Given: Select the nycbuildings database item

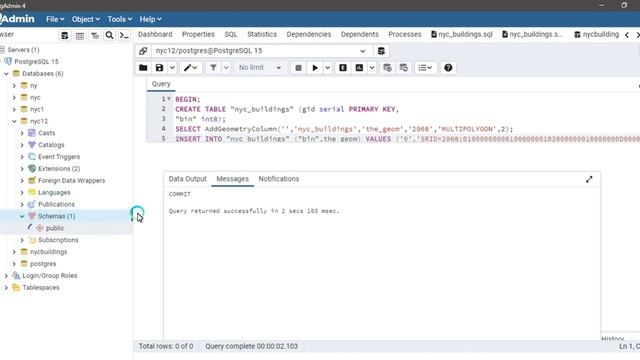Looking at the screenshot, I should pos(48,252).
